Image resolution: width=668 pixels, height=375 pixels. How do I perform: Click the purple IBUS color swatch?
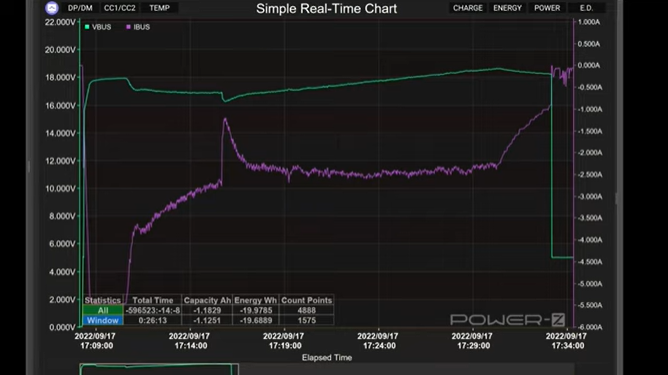[x=128, y=27]
